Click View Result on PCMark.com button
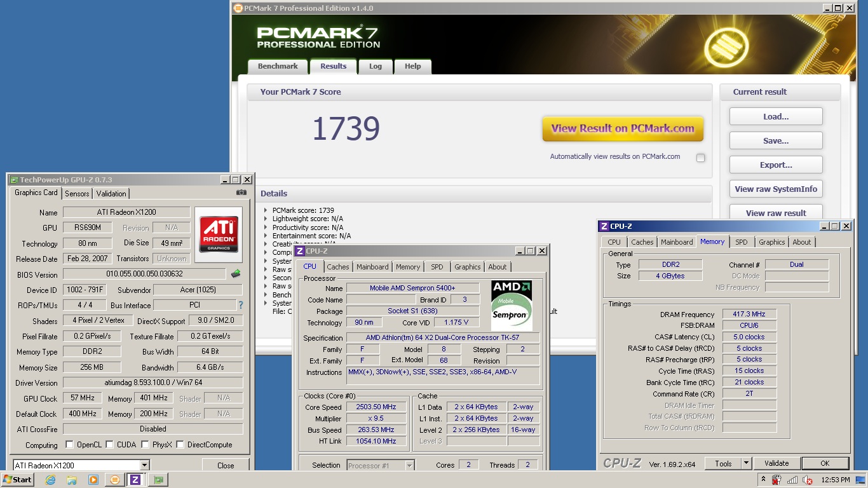 [x=623, y=128]
